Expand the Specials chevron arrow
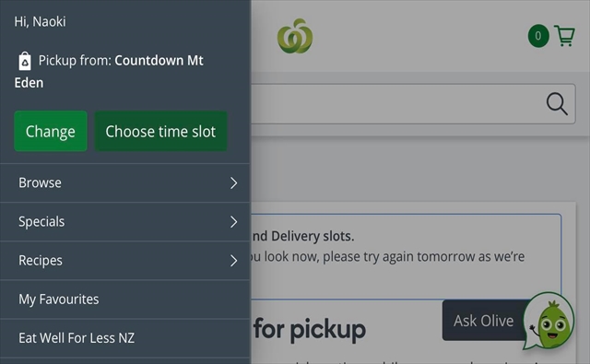The width and height of the screenshot is (590, 364). click(x=233, y=222)
